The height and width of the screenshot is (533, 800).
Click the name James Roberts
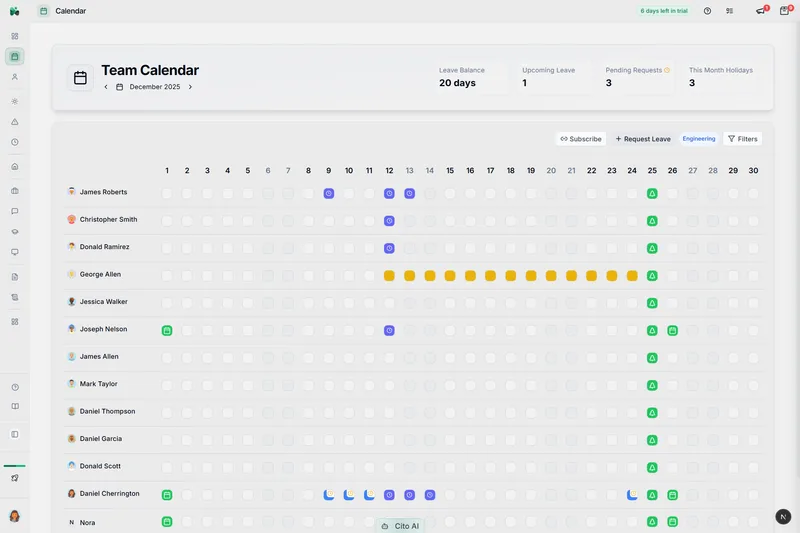pos(104,192)
